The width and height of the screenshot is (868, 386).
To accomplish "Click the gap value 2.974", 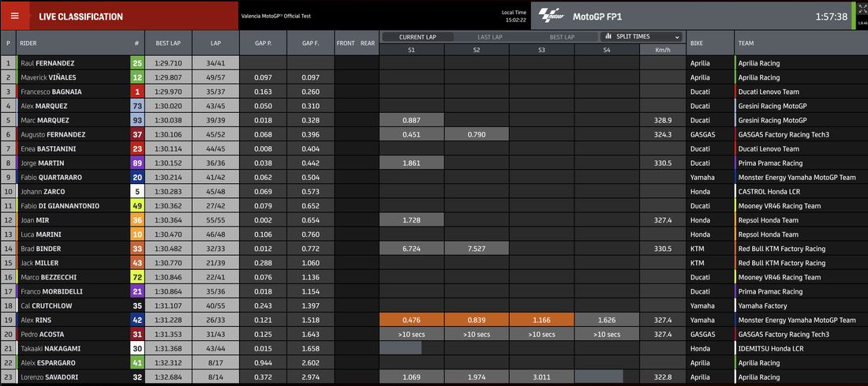I will click(x=311, y=377).
